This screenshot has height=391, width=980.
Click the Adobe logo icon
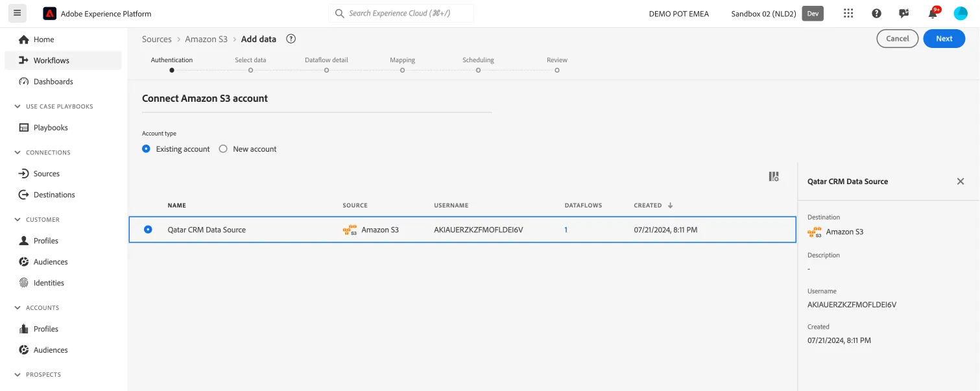pyautogui.click(x=49, y=14)
